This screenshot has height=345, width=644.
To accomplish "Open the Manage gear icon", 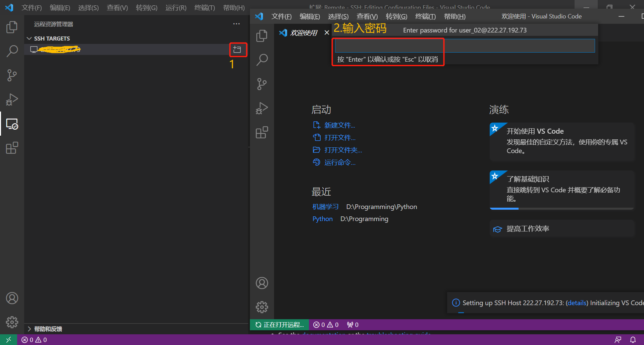I will [x=12, y=322].
